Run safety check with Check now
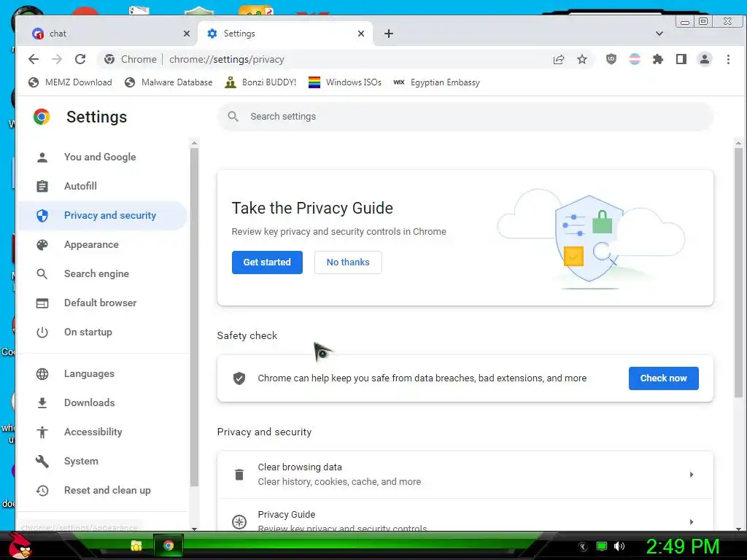The height and width of the screenshot is (560, 747). pyautogui.click(x=664, y=378)
